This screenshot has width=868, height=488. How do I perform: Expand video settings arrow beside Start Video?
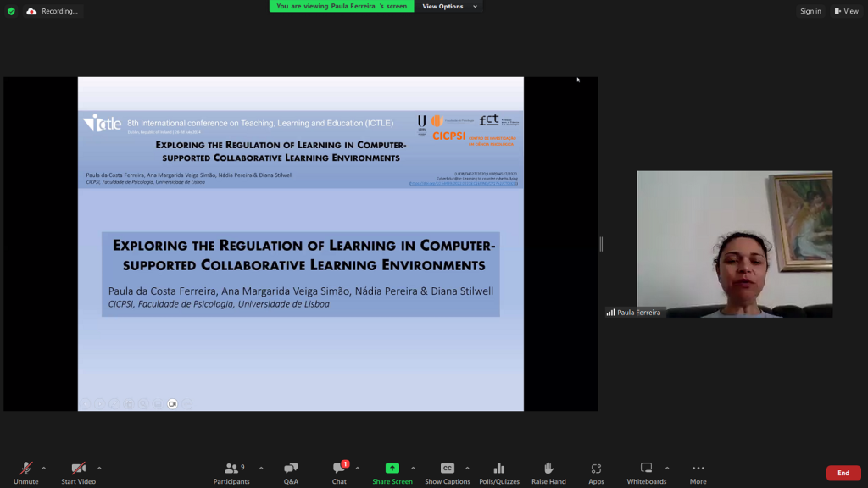99,468
